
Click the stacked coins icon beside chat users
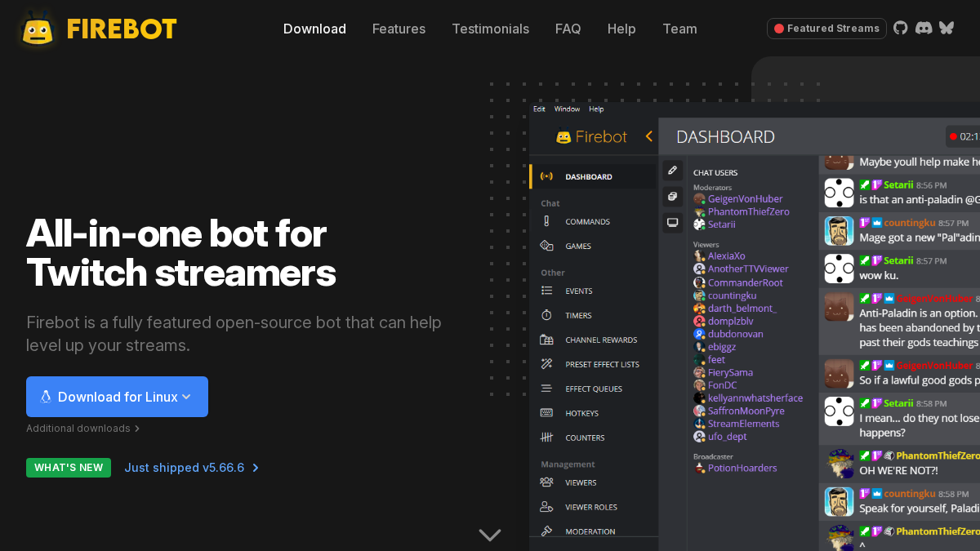point(673,196)
